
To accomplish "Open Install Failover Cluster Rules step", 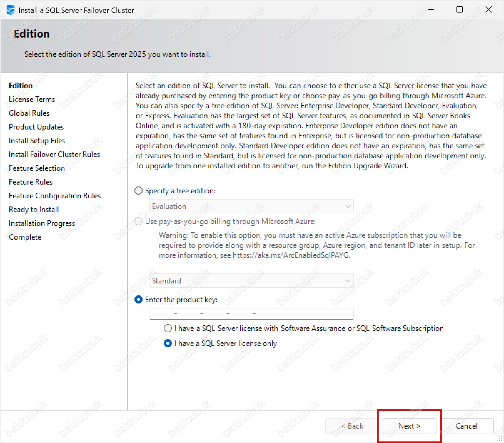I will click(54, 154).
